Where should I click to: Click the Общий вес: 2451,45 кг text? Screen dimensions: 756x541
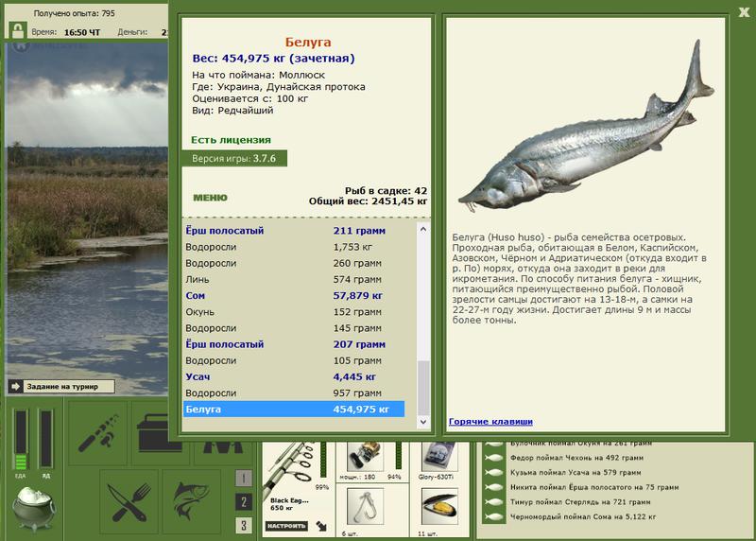click(x=368, y=201)
